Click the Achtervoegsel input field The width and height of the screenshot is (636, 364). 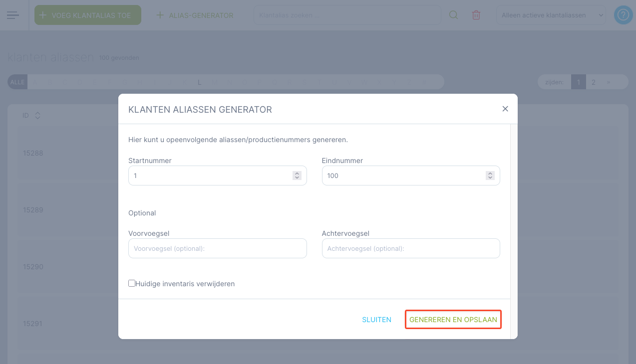tap(410, 248)
